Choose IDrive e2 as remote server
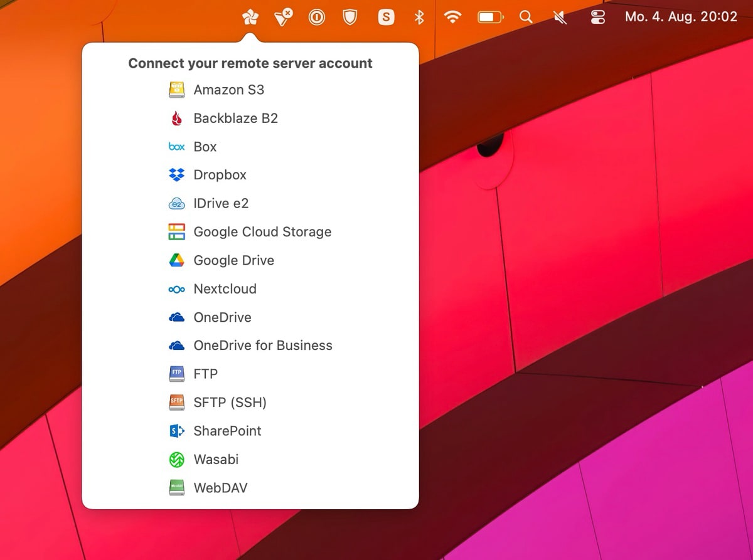Screen dimensions: 753x560 pyautogui.click(x=221, y=203)
